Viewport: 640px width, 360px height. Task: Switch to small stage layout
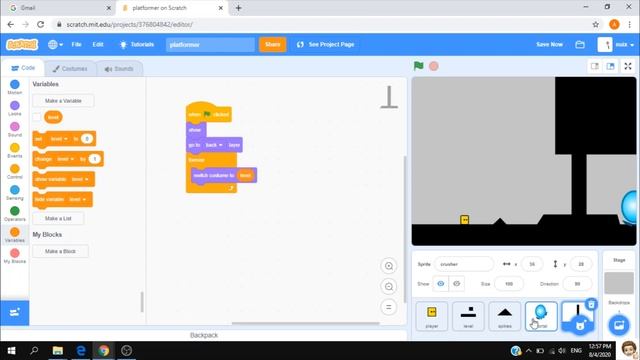pos(595,66)
